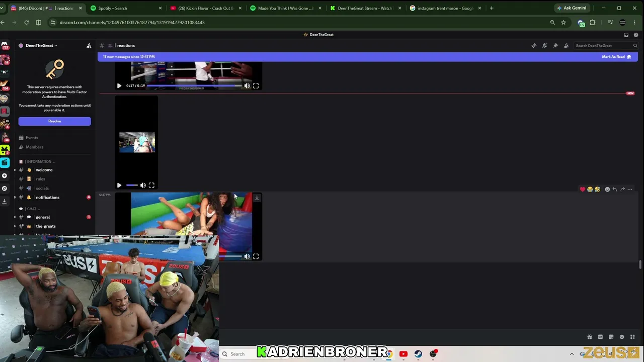Open Notification Settings bell icon in header
The height and width of the screenshot is (362, 644).
544,46
